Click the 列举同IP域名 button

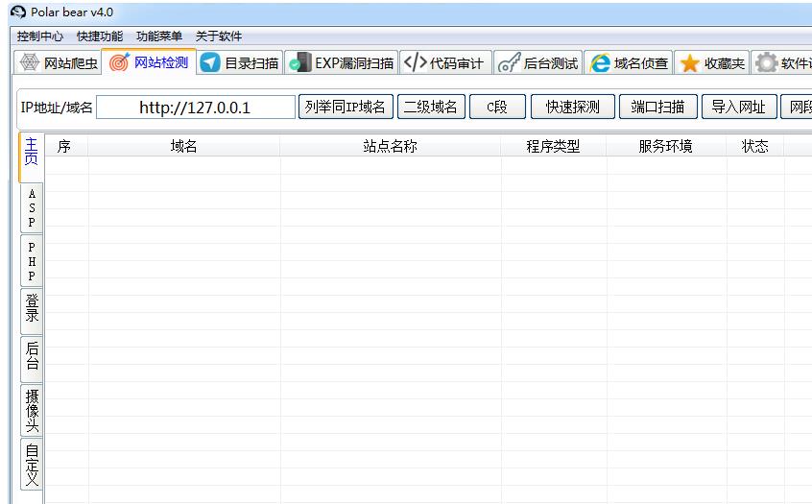(346, 107)
